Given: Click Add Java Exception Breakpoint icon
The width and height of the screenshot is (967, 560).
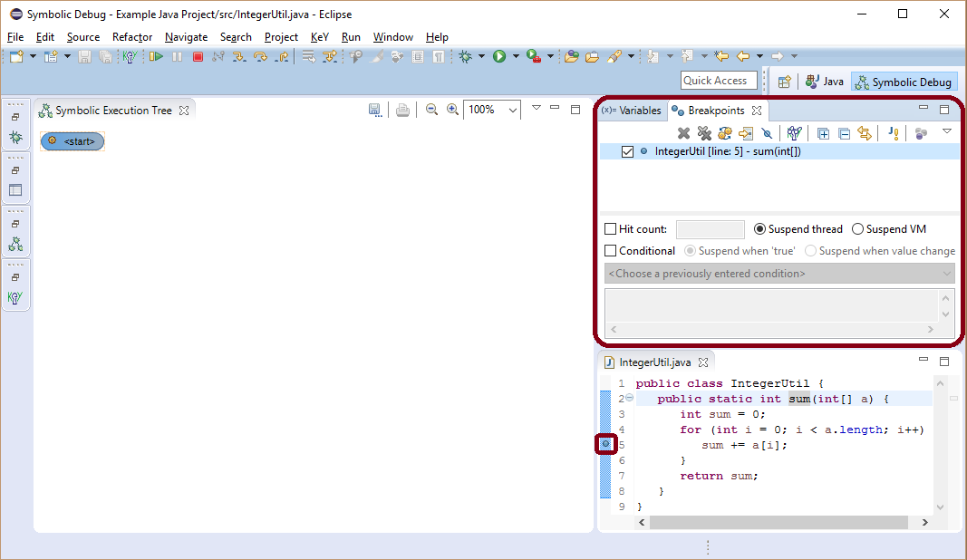Looking at the screenshot, I should click(x=894, y=133).
